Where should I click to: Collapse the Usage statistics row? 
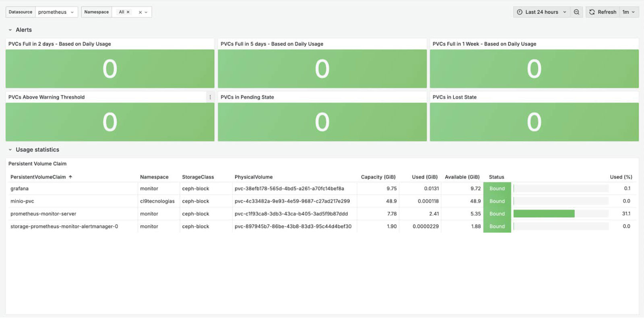[10, 150]
